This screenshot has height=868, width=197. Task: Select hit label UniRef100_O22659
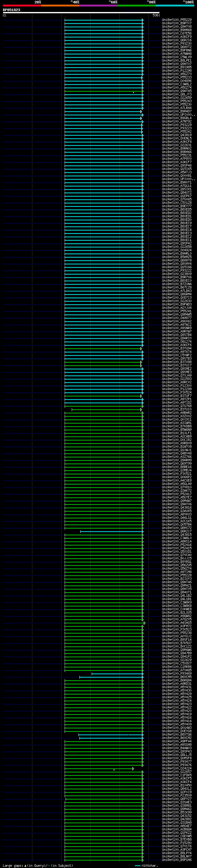(177, 98)
